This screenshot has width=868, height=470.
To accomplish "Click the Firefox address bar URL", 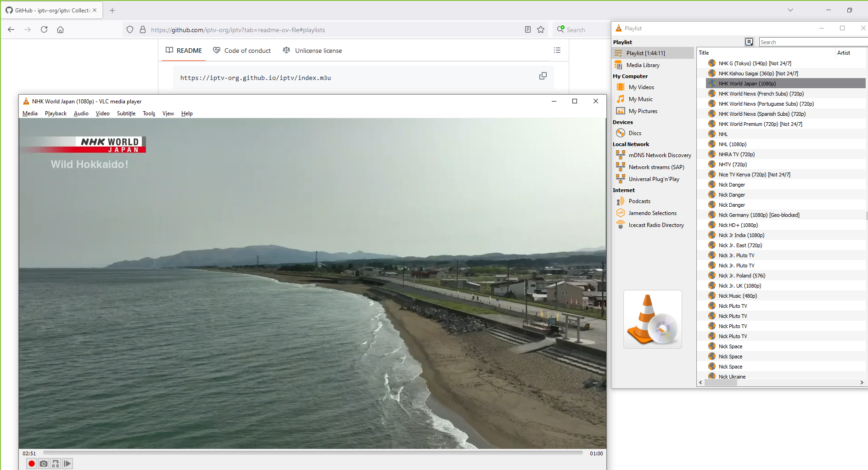I will point(238,30).
